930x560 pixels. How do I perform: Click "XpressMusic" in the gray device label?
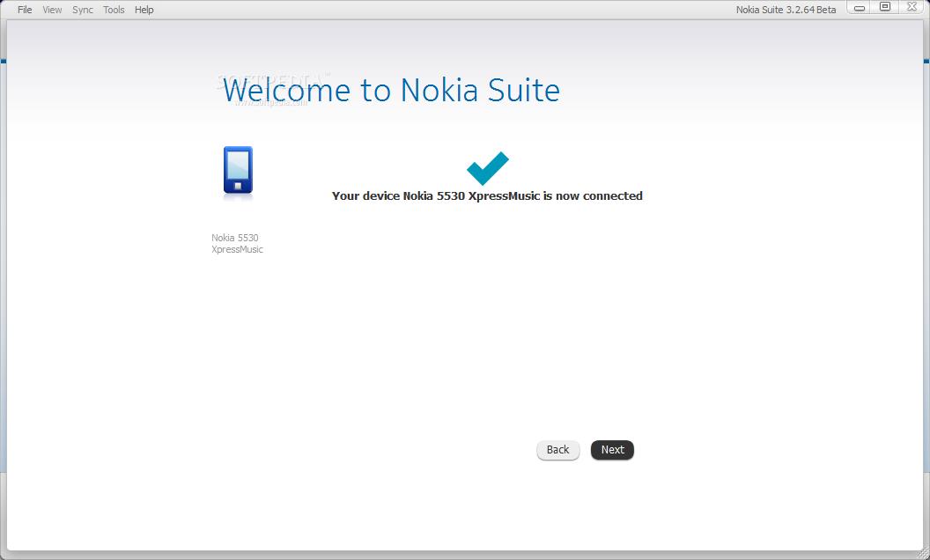pyautogui.click(x=237, y=250)
